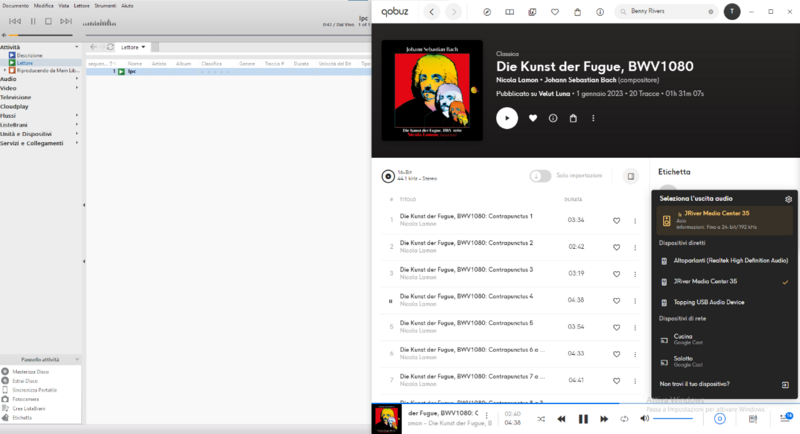Add album to favorites via header heart
The height and width of the screenshot is (434, 800).
[533, 118]
